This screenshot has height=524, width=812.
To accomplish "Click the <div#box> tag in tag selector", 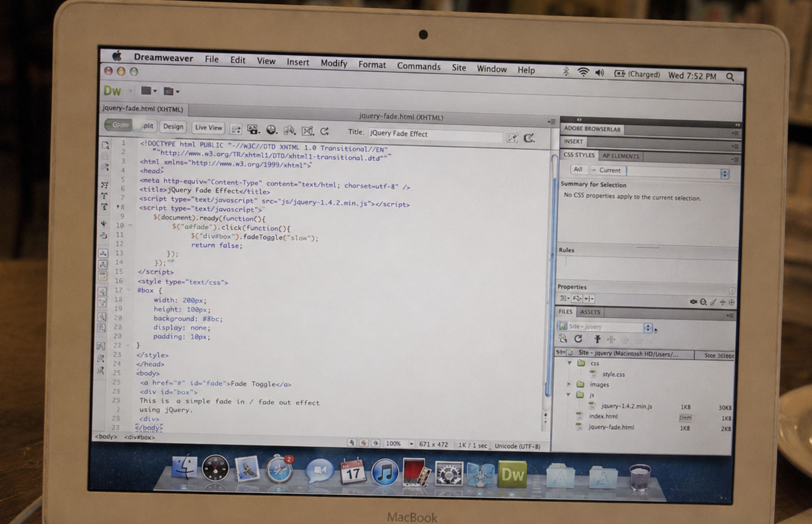I will coord(139,437).
